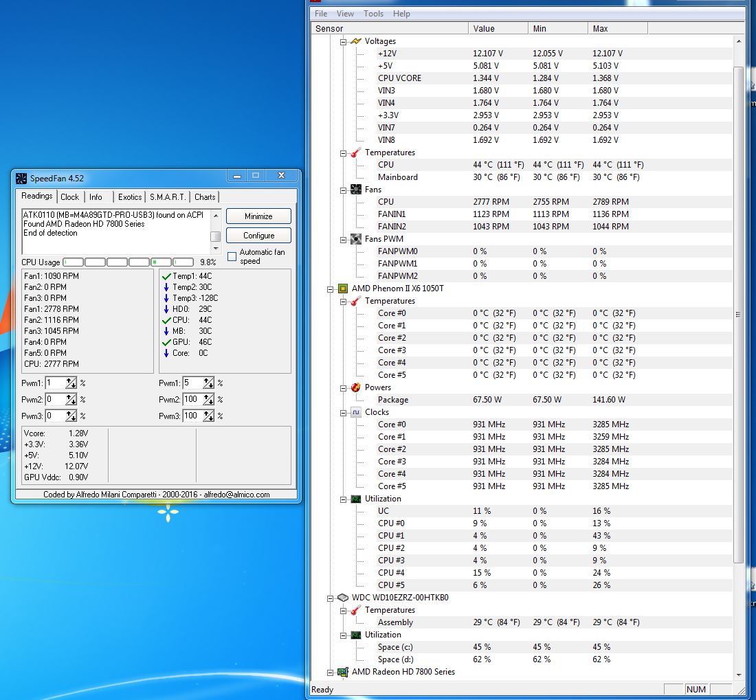This screenshot has height=700, width=756.
Task: Open the Info tab in SpeedFan
Action: coord(96,197)
